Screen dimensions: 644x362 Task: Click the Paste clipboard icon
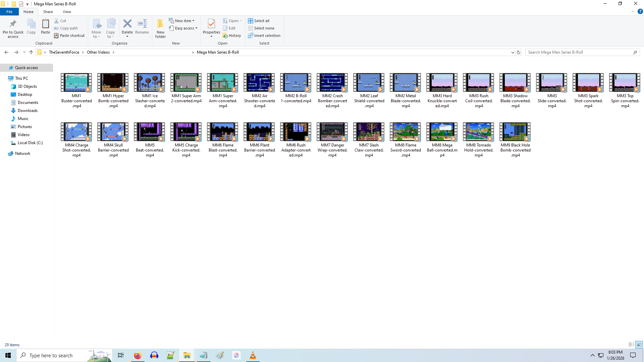click(45, 24)
